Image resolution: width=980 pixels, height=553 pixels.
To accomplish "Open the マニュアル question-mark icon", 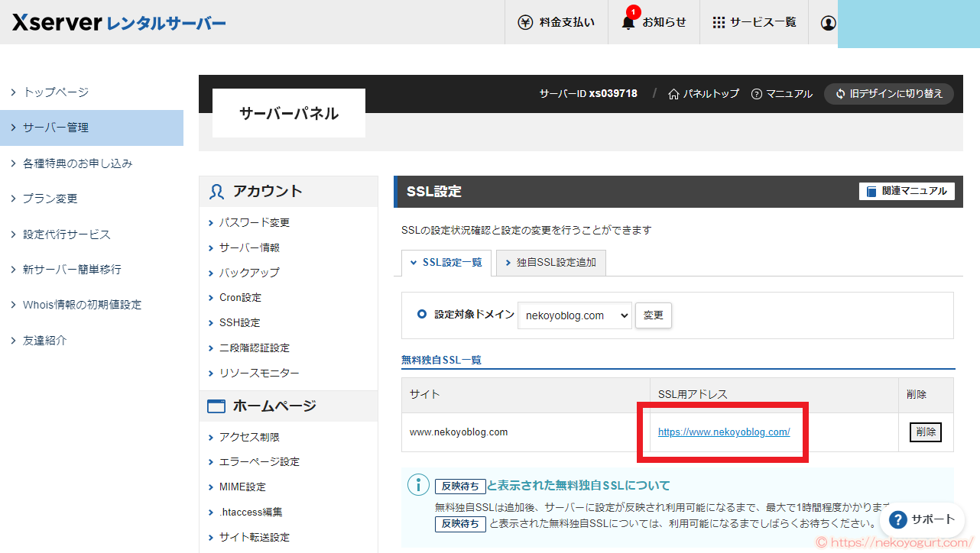I will coord(756,93).
